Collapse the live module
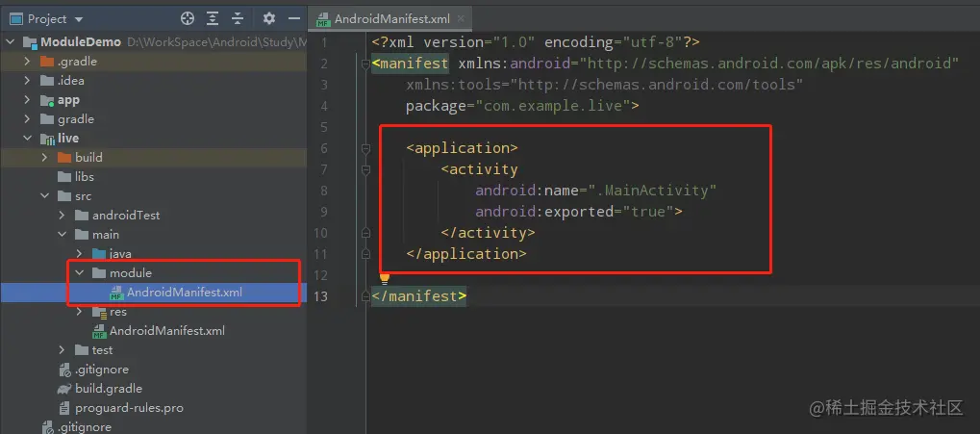The width and height of the screenshot is (980, 434). pyautogui.click(x=27, y=139)
